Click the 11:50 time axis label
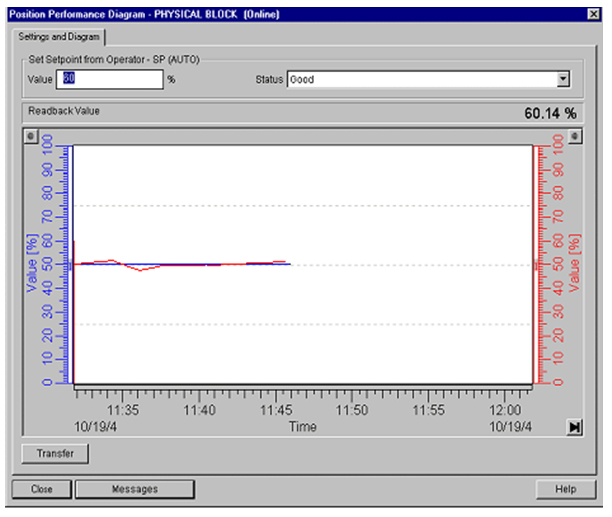The height and width of the screenshot is (517, 612). (x=352, y=410)
